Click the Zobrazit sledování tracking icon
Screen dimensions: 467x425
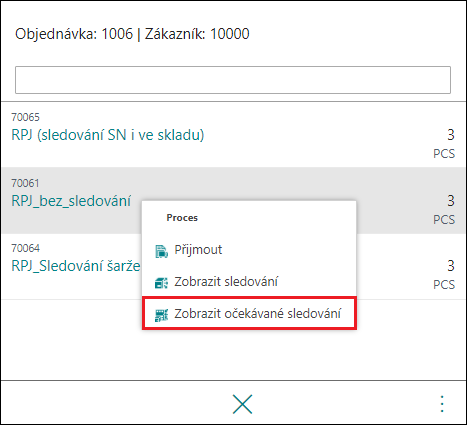click(x=162, y=283)
